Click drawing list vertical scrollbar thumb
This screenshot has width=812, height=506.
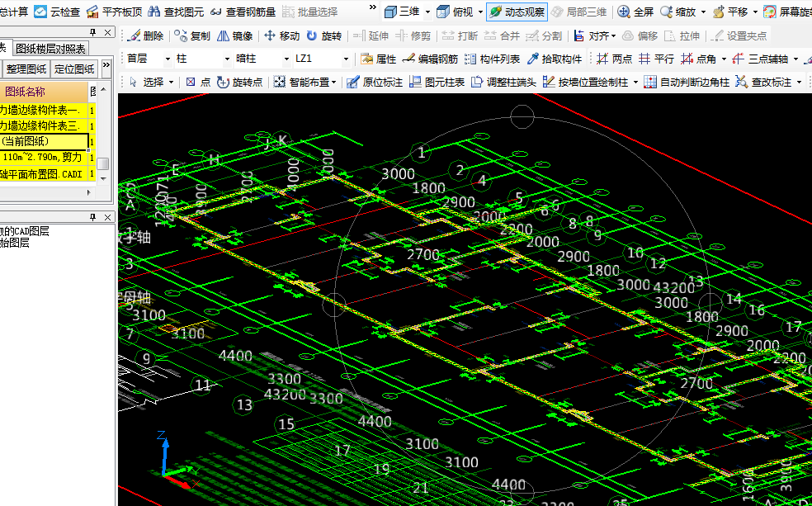click(x=103, y=163)
